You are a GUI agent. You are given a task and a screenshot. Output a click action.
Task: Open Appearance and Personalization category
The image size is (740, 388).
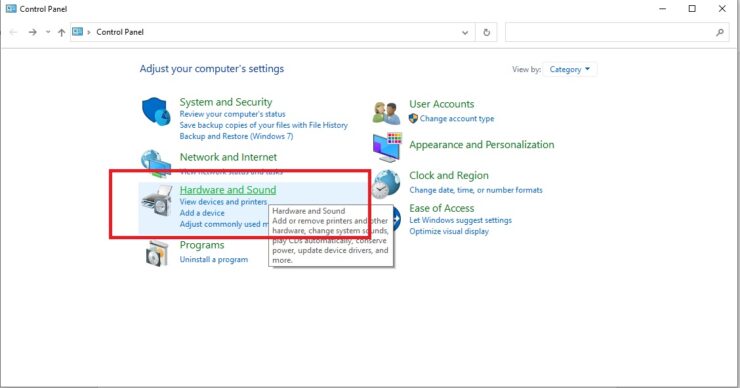point(481,145)
